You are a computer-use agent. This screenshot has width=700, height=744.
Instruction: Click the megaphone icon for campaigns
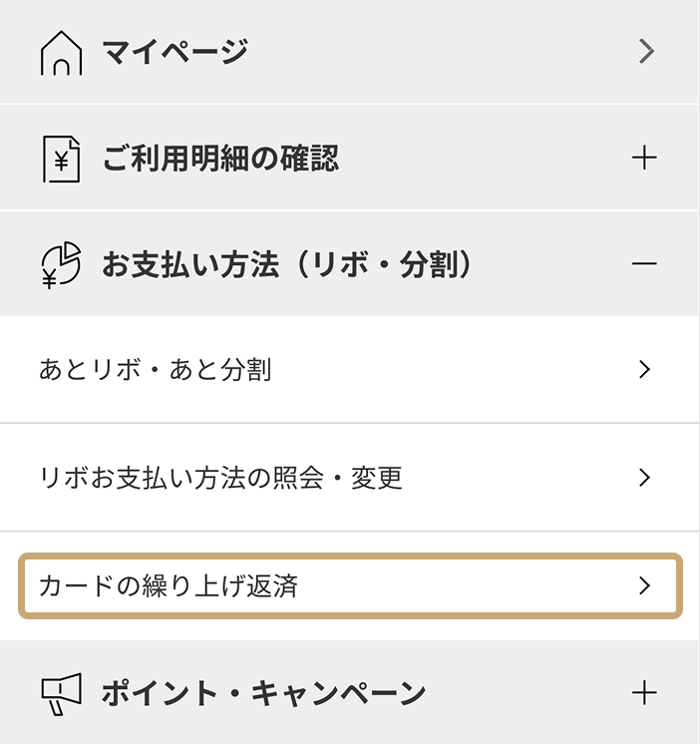61,693
